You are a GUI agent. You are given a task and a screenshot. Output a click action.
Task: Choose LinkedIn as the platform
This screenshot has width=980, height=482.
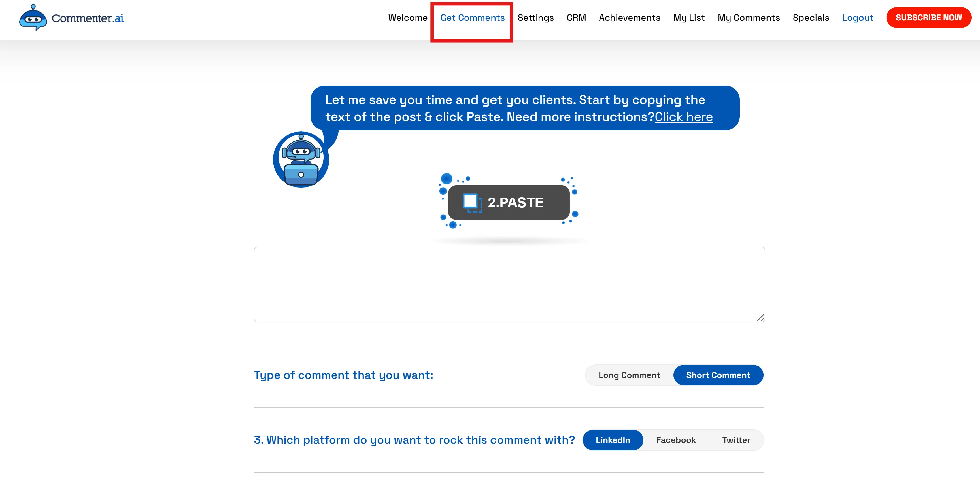613,440
